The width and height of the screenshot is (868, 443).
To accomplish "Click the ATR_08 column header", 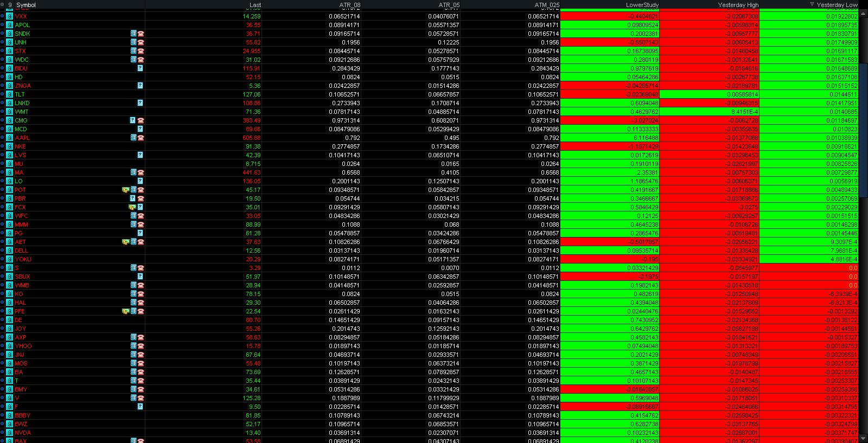I will click(350, 5).
